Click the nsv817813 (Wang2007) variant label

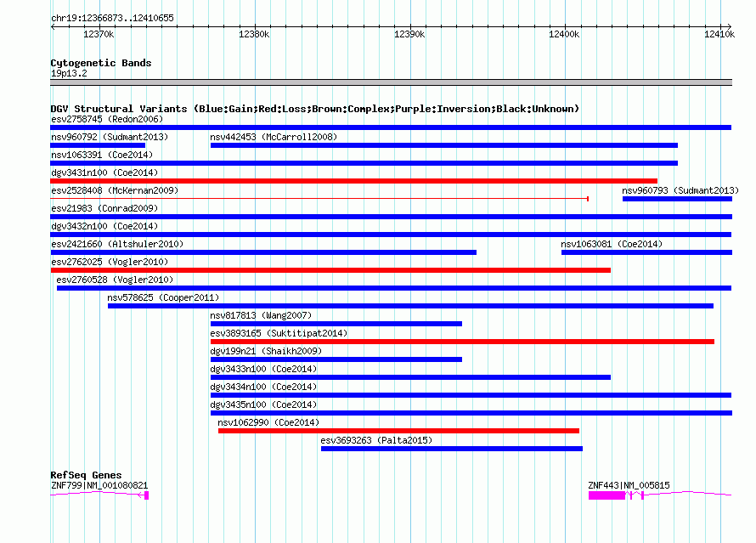click(x=261, y=315)
